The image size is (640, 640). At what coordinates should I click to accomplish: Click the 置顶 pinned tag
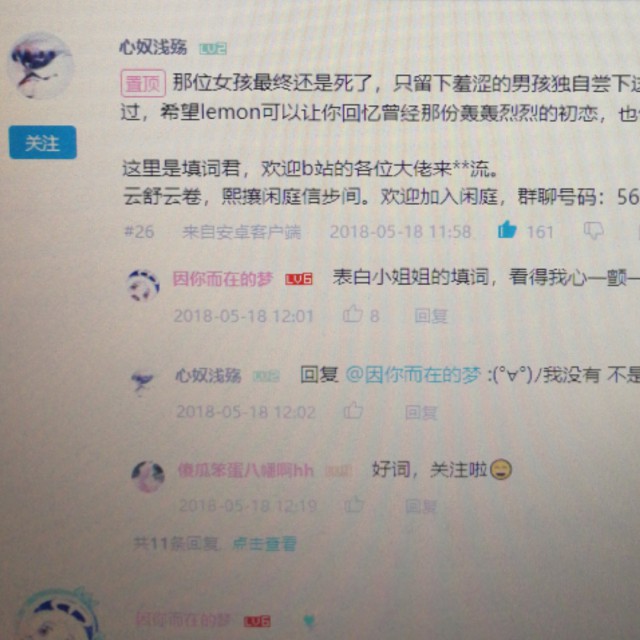pos(143,83)
